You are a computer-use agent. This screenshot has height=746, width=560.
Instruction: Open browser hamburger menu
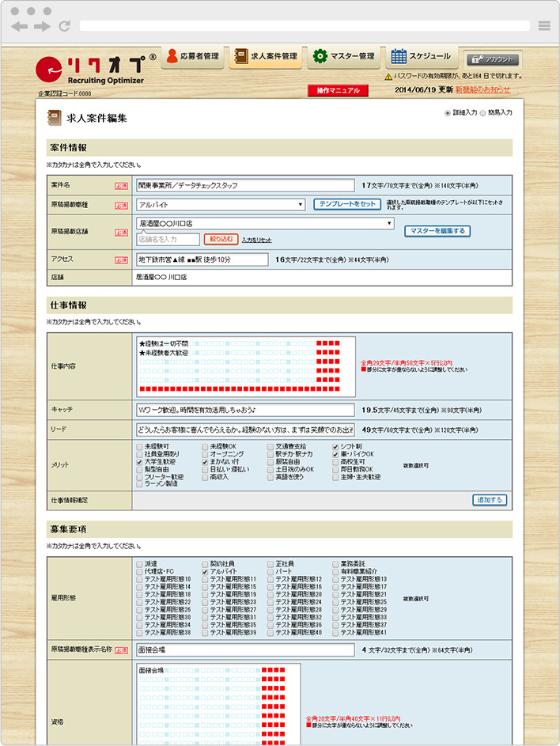(544, 25)
